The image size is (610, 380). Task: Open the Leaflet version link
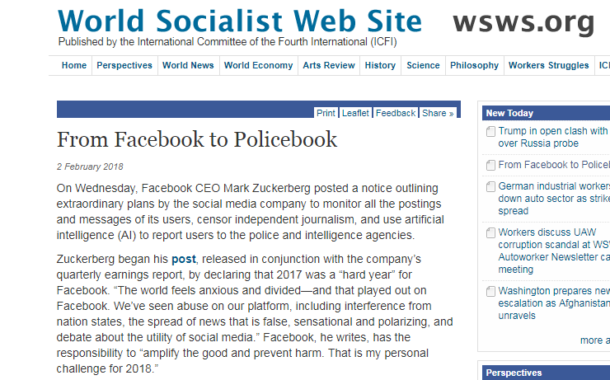point(355,113)
